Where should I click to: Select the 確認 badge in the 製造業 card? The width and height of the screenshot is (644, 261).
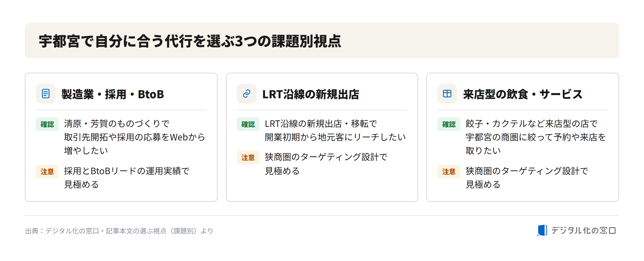coord(47,124)
